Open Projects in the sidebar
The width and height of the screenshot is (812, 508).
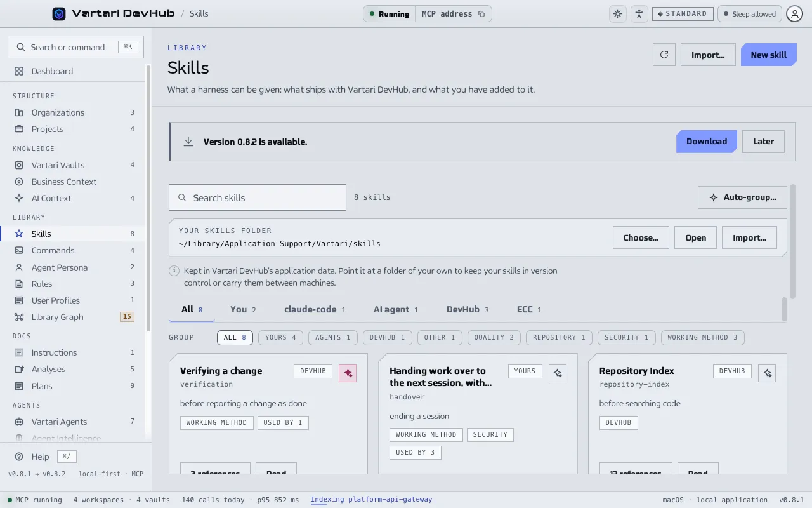click(x=74, y=129)
